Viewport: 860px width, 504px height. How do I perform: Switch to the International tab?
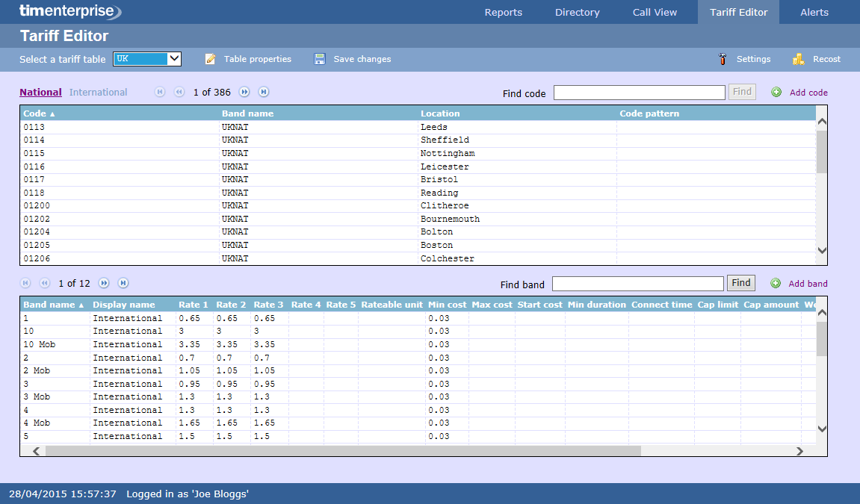point(98,92)
